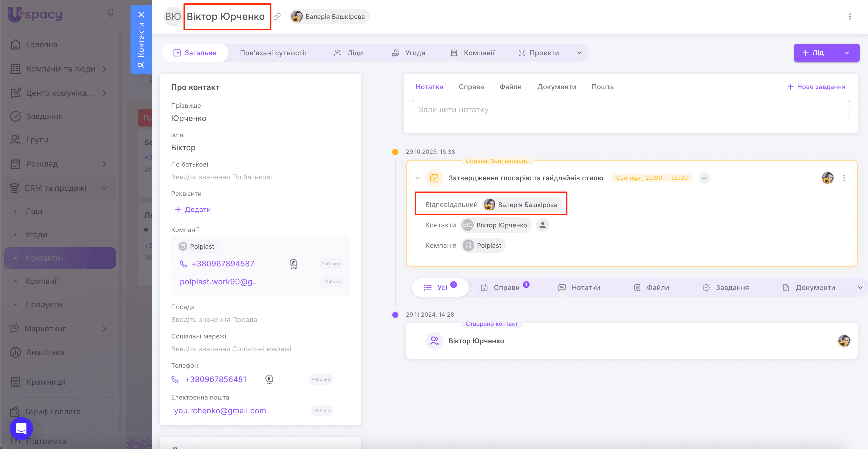Select Пошта tab in activity box
The height and width of the screenshot is (449, 868).
coord(602,87)
